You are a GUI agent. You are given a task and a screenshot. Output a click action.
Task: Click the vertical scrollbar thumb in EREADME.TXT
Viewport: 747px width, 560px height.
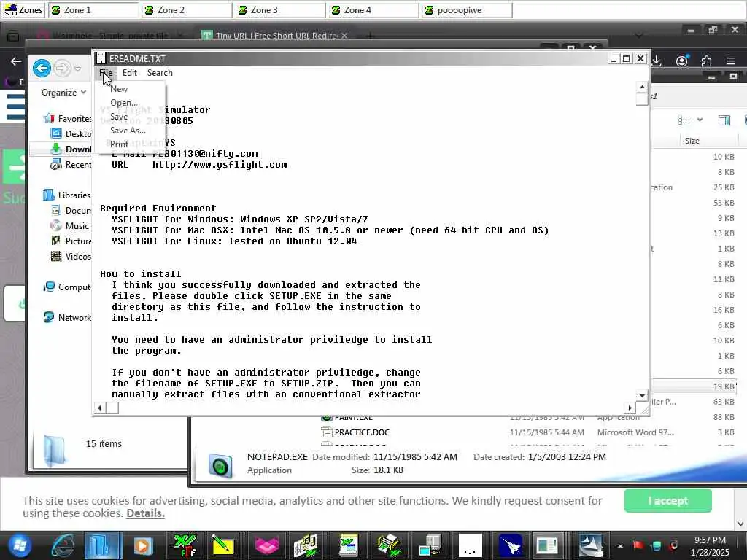pyautogui.click(x=642, y=99)
